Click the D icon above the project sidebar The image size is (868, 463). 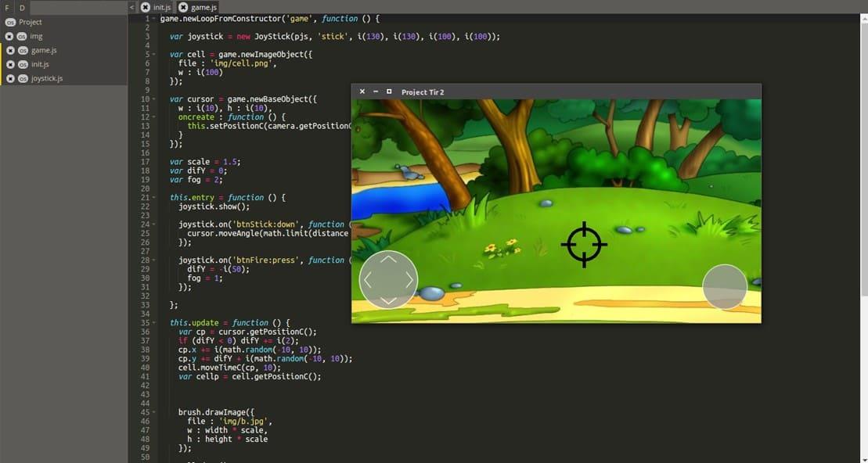22,8
